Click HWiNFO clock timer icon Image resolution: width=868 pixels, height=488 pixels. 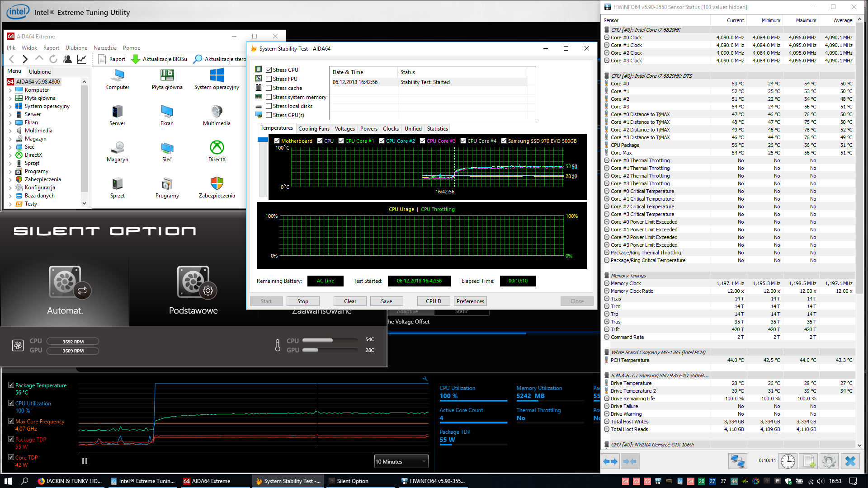(x=788, y=461)
